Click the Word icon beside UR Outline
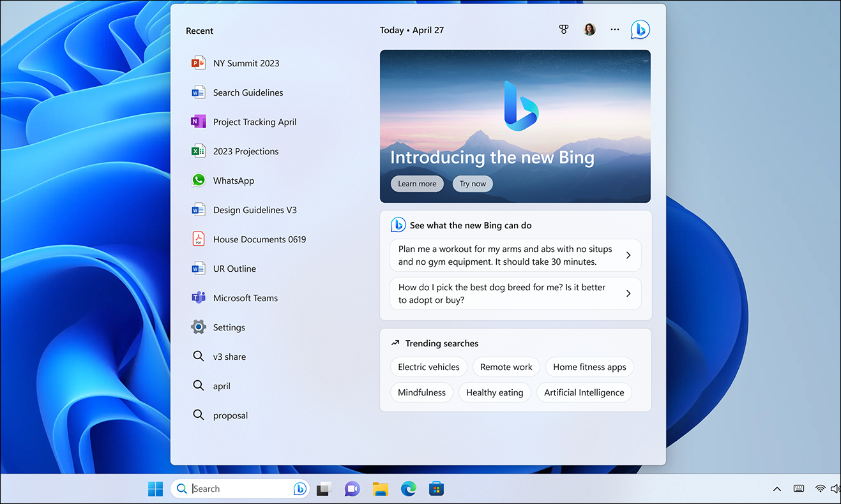Viewport: 841px width, 504px height. coord(199,269)
